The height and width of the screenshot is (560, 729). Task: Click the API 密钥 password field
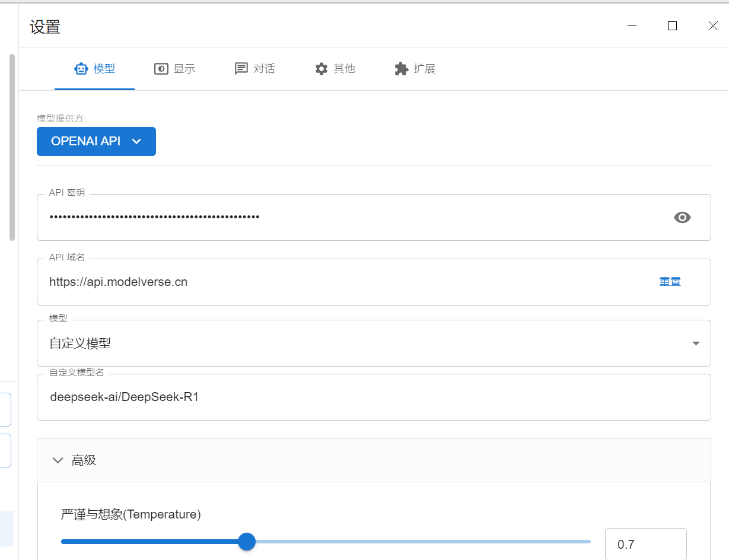[x=297, y=217]
